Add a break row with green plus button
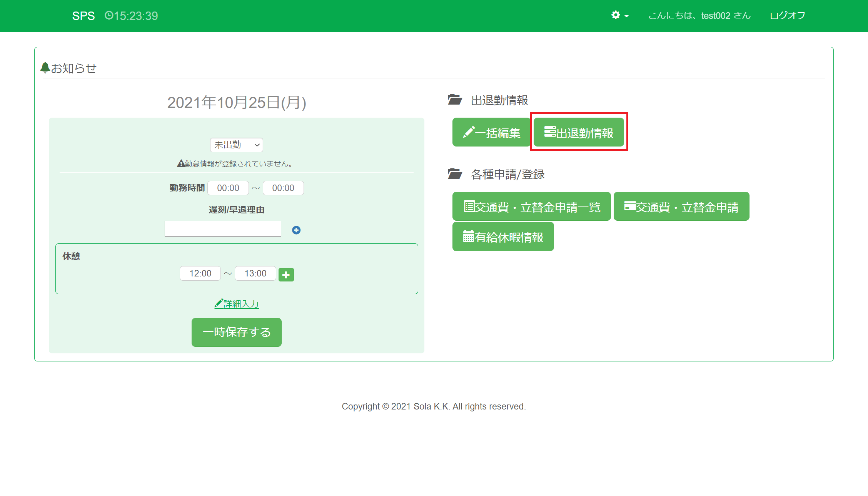 click(286, 275)
